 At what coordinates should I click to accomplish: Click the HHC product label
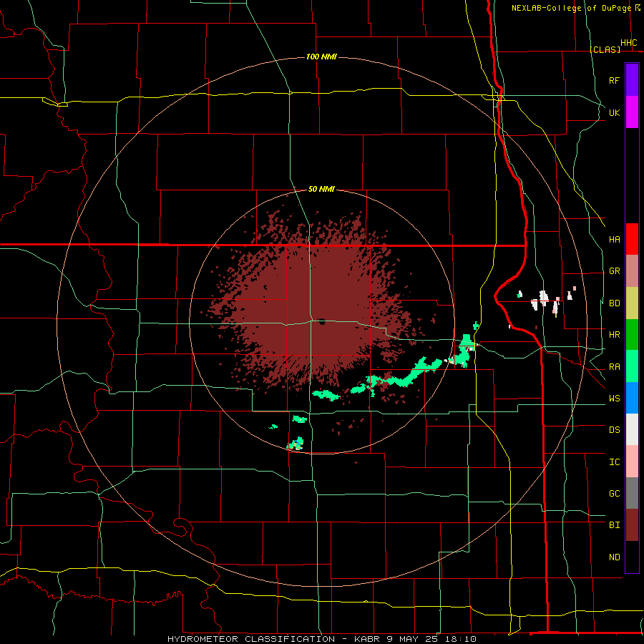click(x=628, y=43)
